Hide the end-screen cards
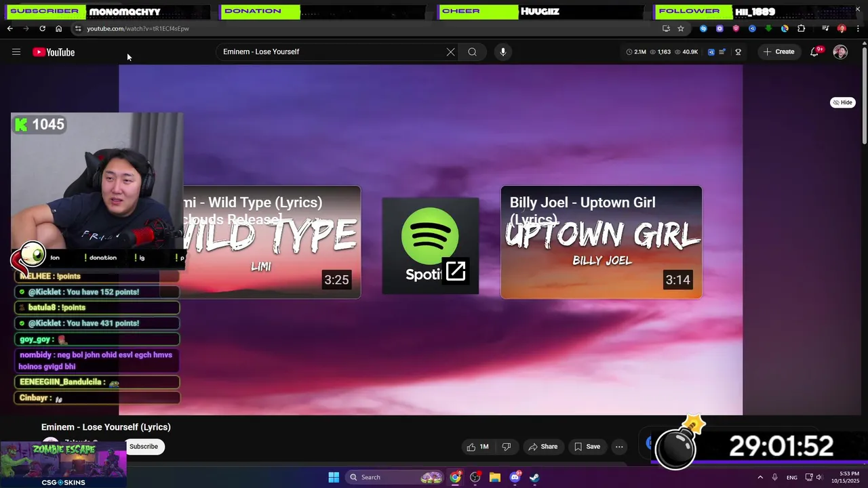Viewport: 868px width, 488px height. [x=843, y=102]
